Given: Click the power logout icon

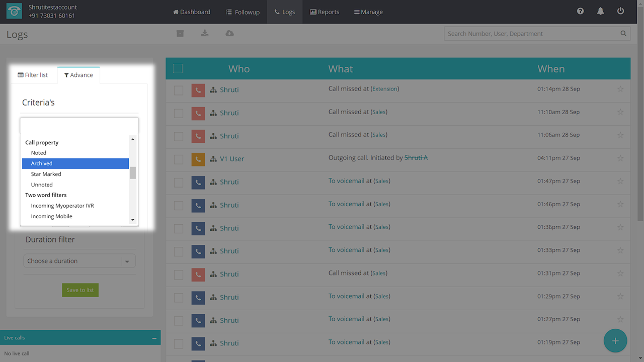Looking at the screenshot, I should pyautogui.click(x=620, y=11).
